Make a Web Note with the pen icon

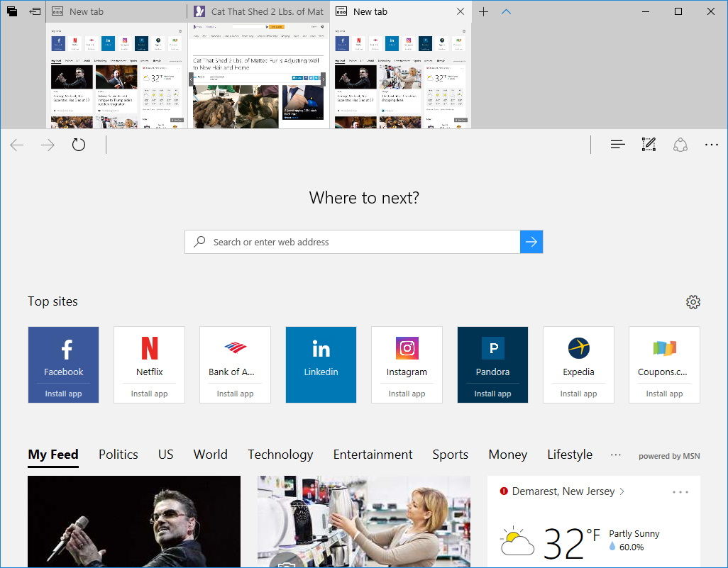[649, 145]
